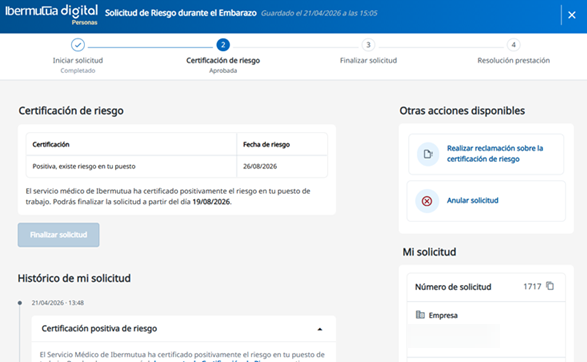
Task: Click the 'Positiva, existe riesgo en tu puesto' cell
Action: (131, 166)
